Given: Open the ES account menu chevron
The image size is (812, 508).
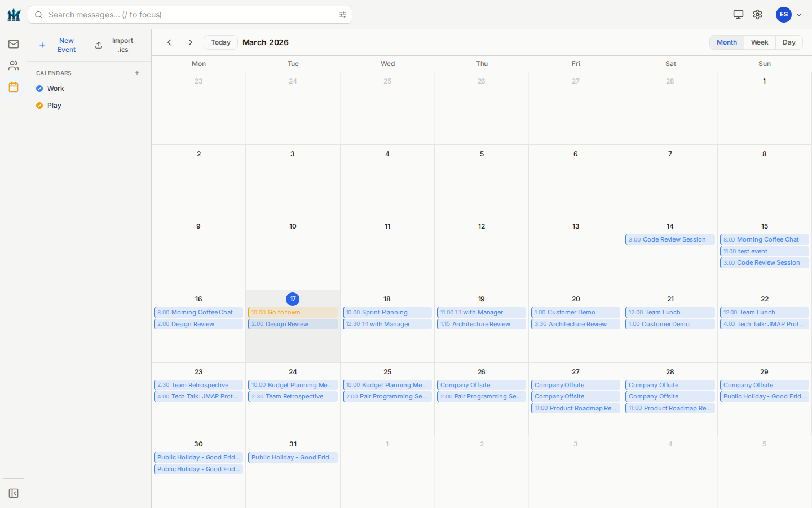Looking at the screenshot, I should [x=799, y=14].
